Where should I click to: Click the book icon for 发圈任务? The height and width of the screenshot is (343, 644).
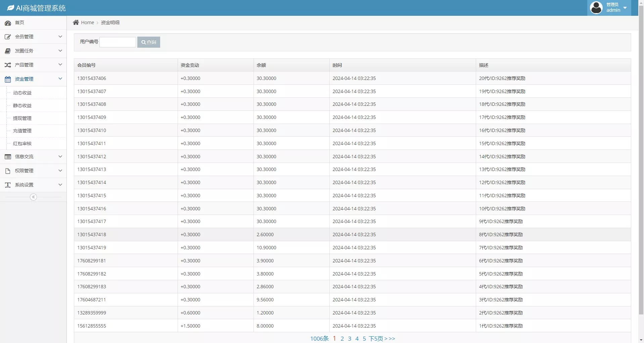8,51
